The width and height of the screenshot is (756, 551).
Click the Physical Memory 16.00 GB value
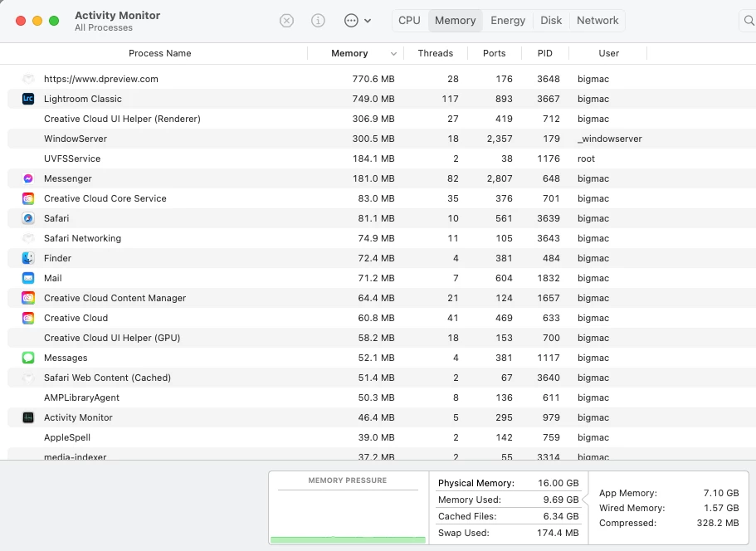point(558,483)
